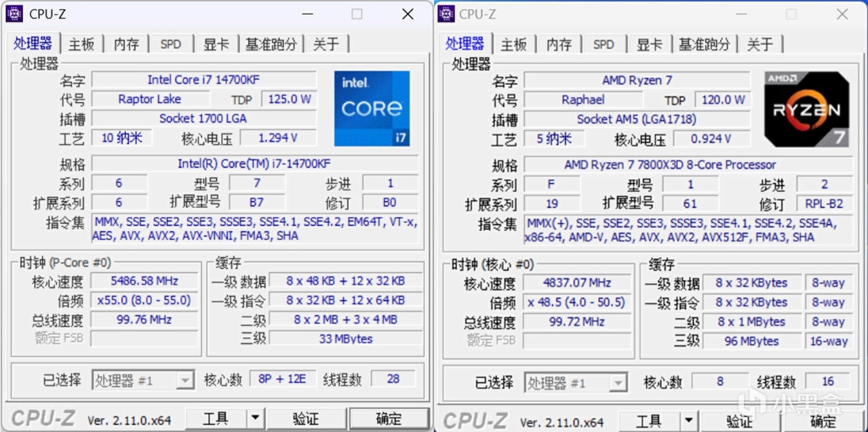Click Raphael code name value
The height and width of the screenshot is (432, 868).
583,100
